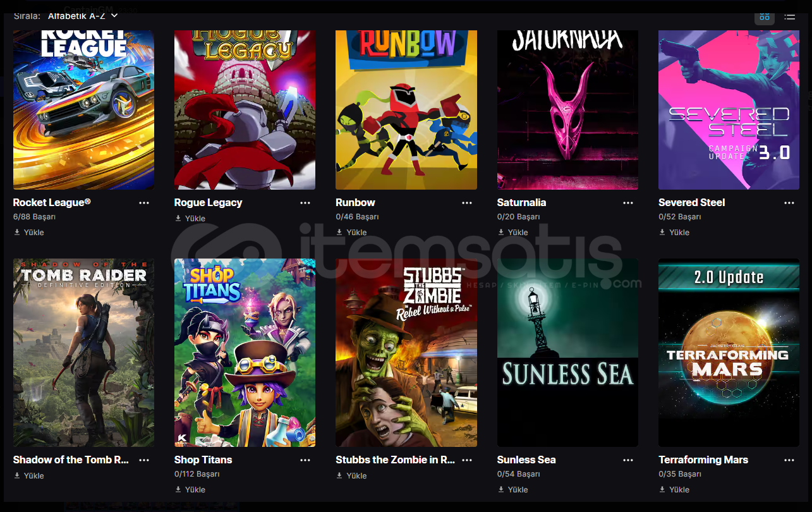
Task: Click Yükle under Shadow of the Tomb Raider
Action: coord(28,476)
